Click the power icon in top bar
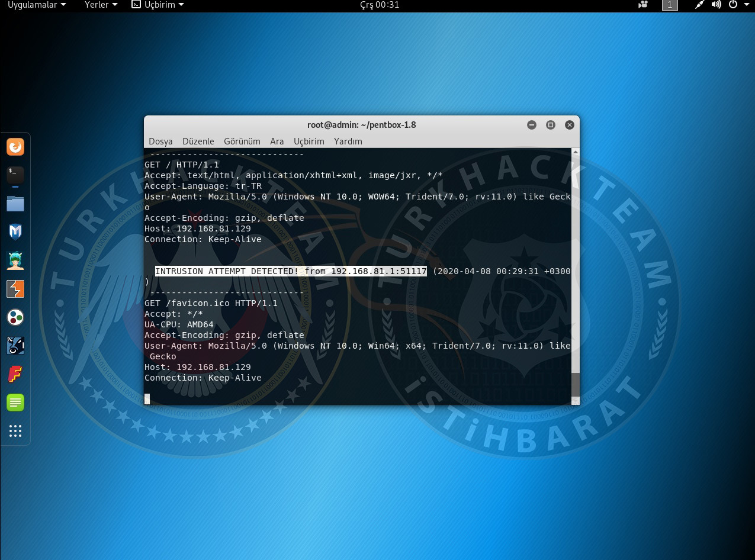Viewport: 755px width, 560px height. [733, 5]
